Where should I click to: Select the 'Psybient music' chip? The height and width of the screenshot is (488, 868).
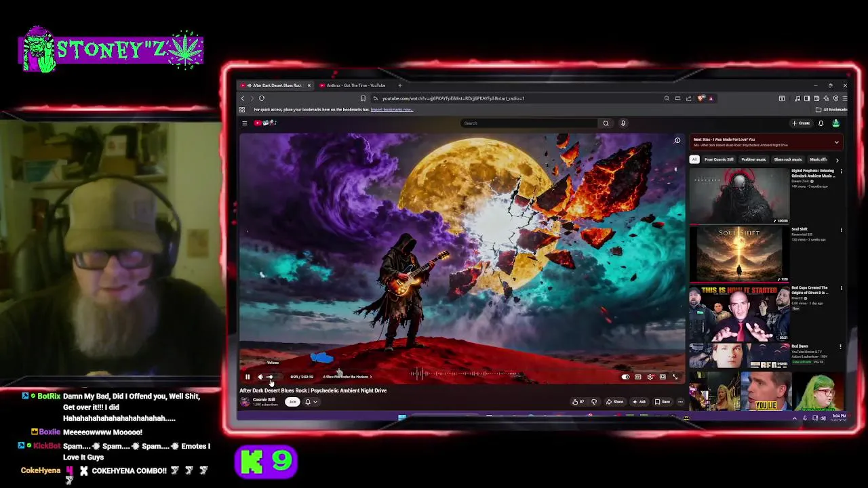[x=753, y=159]
